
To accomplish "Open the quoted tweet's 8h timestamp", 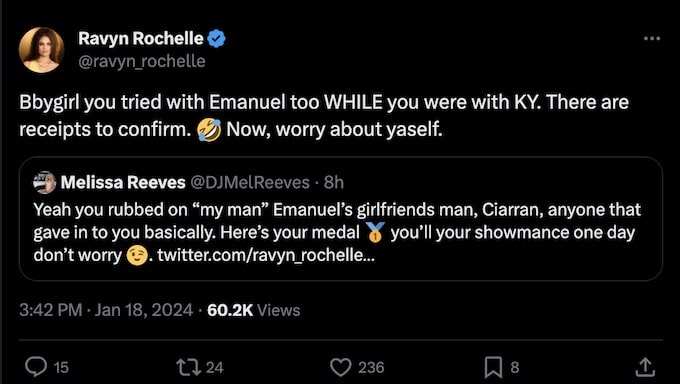I will [x=334, y=183].
